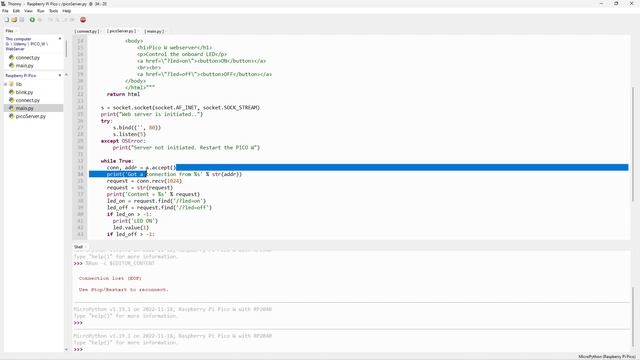
Task: Click the Step into toolbar icon
Action: point(58,20)
